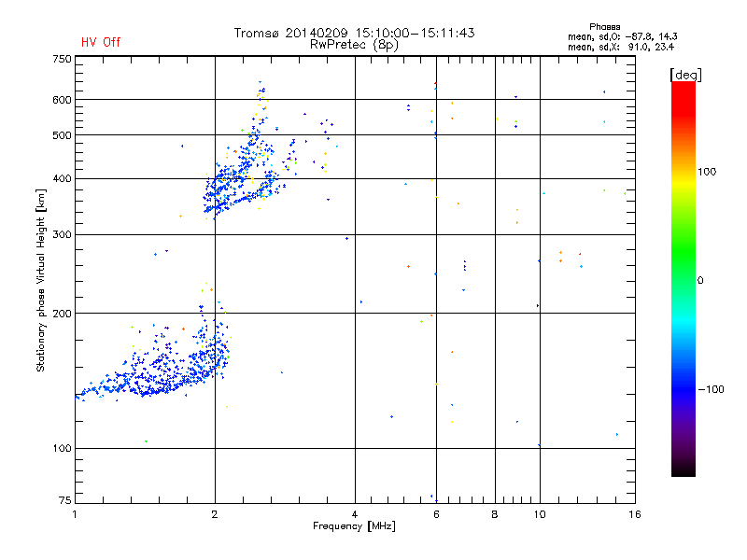The image size is (747, 560).
Task: Click the 'Stationary phase Virtual Height [km]' axis label
Action: click(41, 281)
